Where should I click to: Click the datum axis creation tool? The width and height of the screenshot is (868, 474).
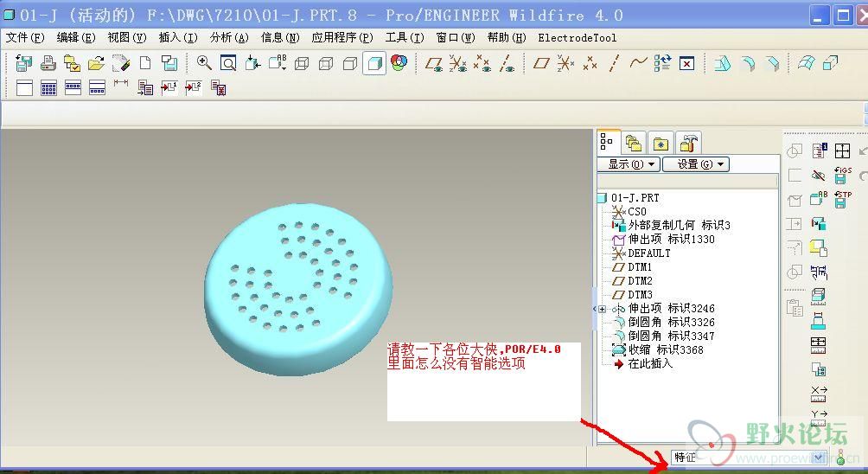pos(613,64)
